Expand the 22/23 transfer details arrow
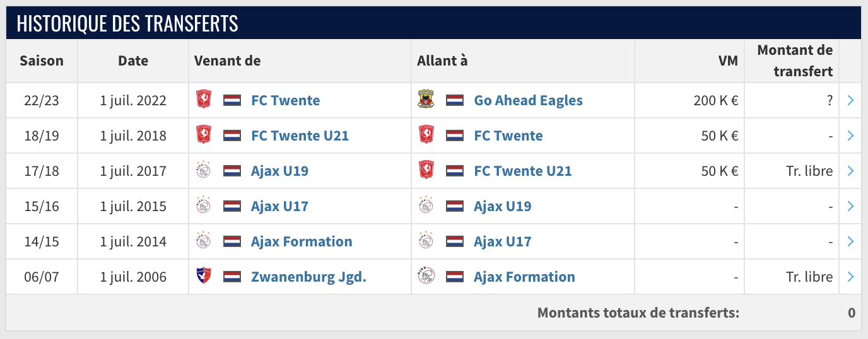The width and height of the screenshot is (868, 339). click(x=850, y=100)
